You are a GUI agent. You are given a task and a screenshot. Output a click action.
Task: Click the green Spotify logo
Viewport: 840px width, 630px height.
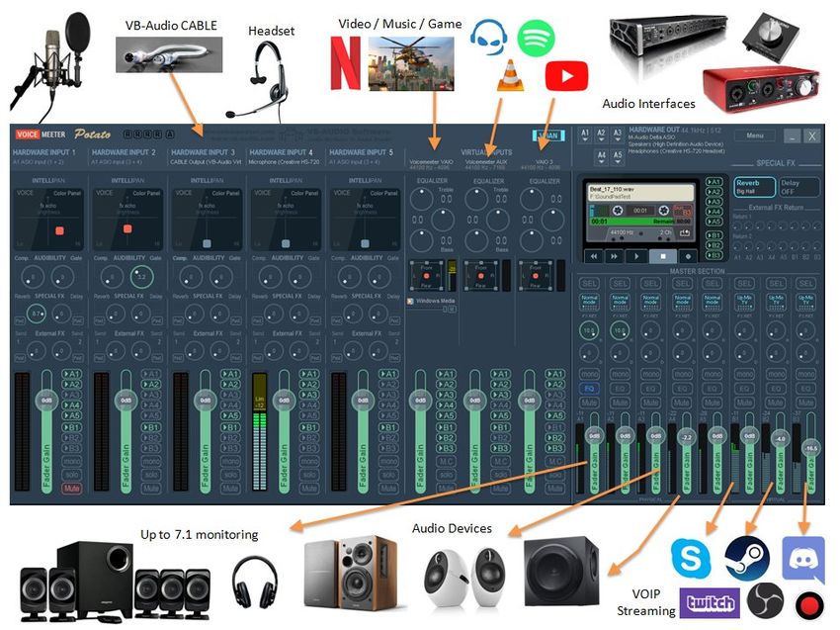[x=536, y=38]
